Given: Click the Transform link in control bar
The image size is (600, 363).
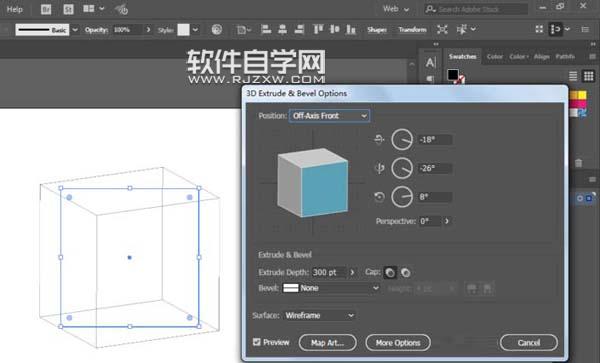Looking at the screenshot, I should click(412, 29).
